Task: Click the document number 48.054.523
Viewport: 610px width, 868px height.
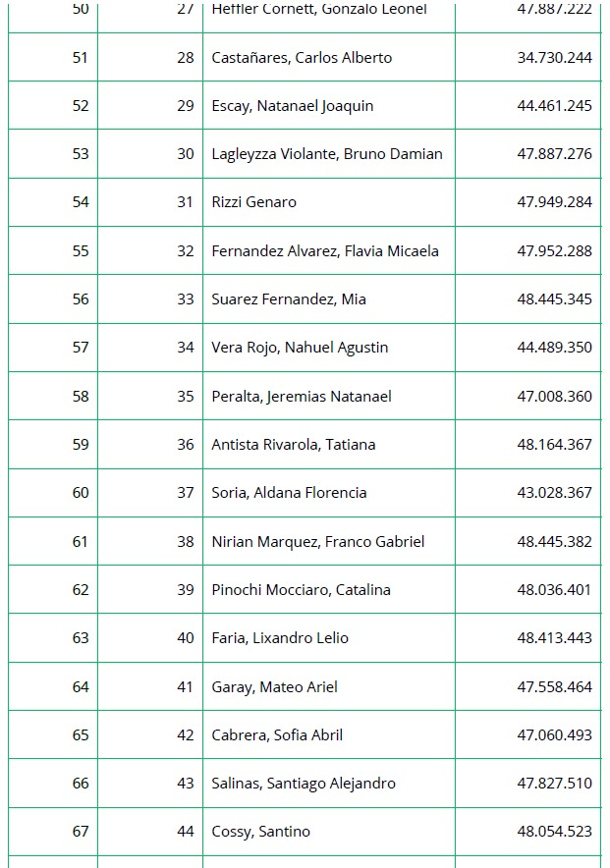Action: point(554,832)
